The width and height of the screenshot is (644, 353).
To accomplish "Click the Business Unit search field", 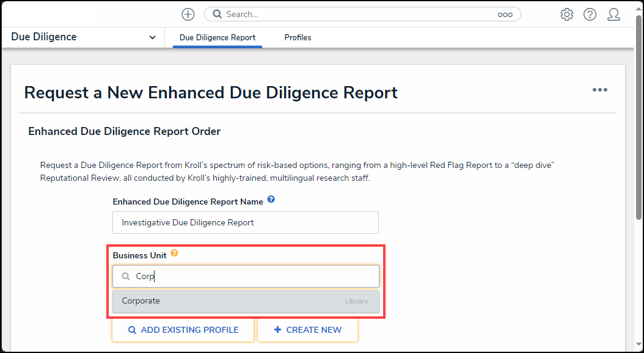I will pos(246,276).
